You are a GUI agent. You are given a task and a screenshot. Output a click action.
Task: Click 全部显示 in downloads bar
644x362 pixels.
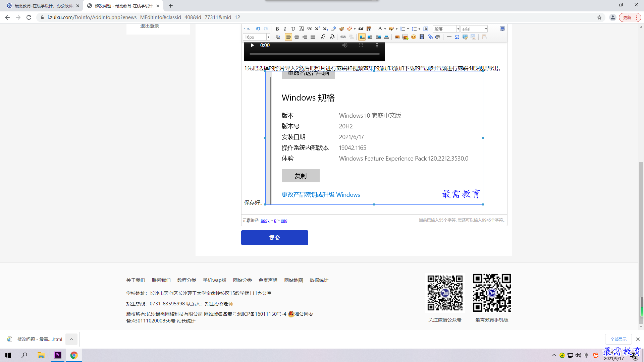click(618, 339)
